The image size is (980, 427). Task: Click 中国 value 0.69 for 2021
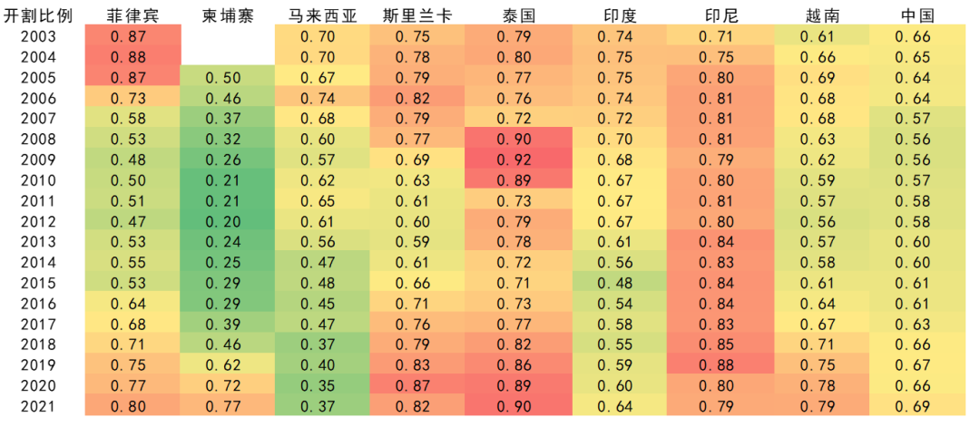click(x=917, y=406)
